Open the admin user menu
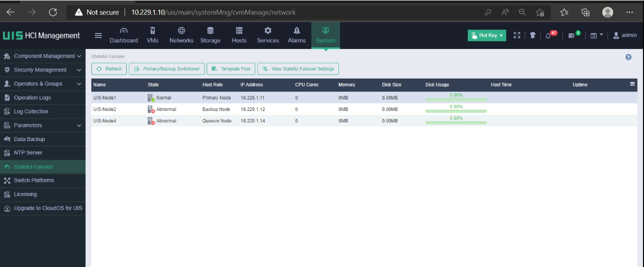This screenshot has height=267, width=644. coord(625,35)
